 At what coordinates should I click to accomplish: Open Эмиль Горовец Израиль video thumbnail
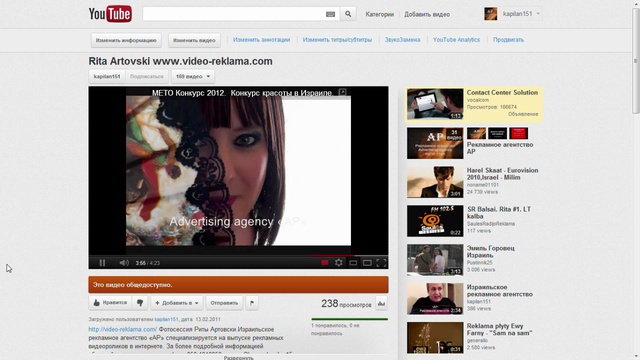click(435, 260)
